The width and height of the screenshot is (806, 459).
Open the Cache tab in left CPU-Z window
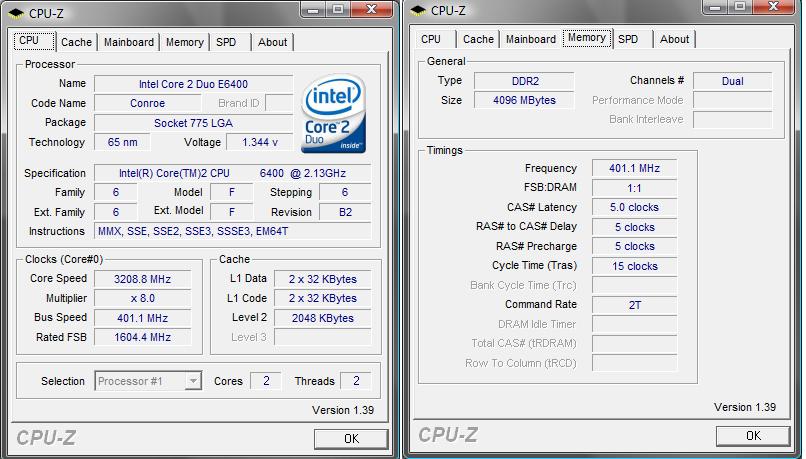pos(76,42)
